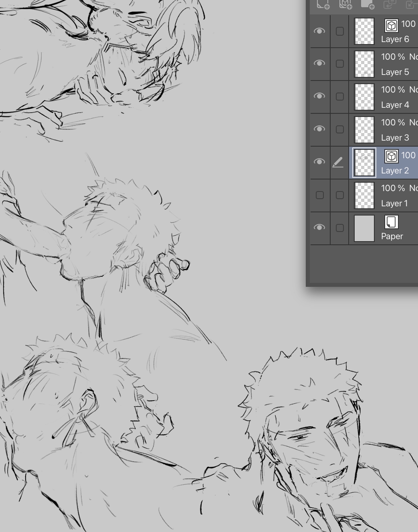418x532 pixels.
Task: Click the vector cube icon on Layer 6
Action: click(391, 26)
